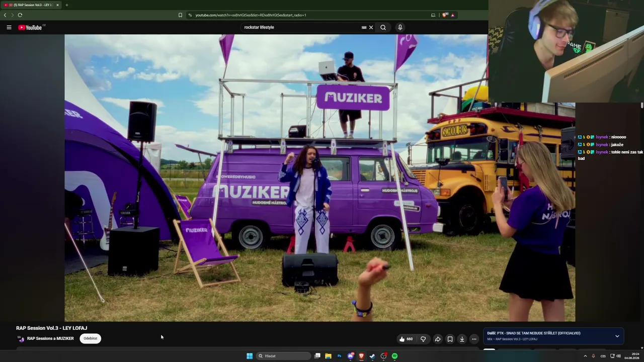Viewport: 644px width, 362px height.
Task: Focus the YouTube search box
Action: pos(301,27)
